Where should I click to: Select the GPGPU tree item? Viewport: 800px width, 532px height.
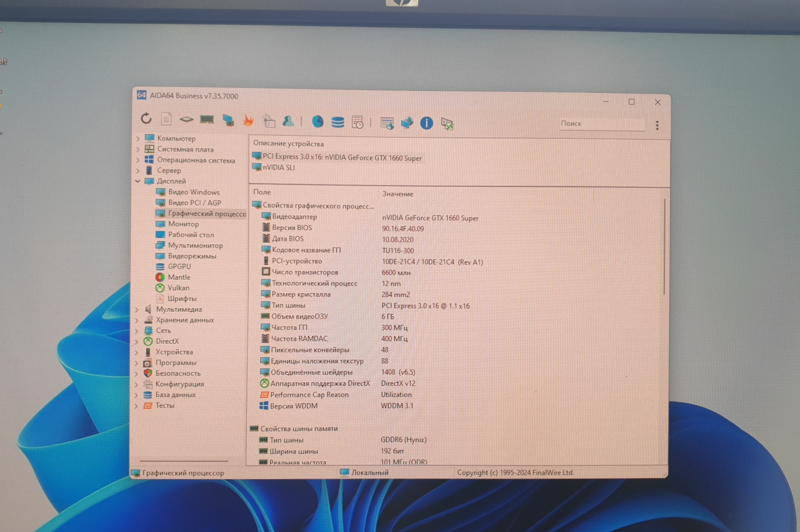(x=179, y=266)
